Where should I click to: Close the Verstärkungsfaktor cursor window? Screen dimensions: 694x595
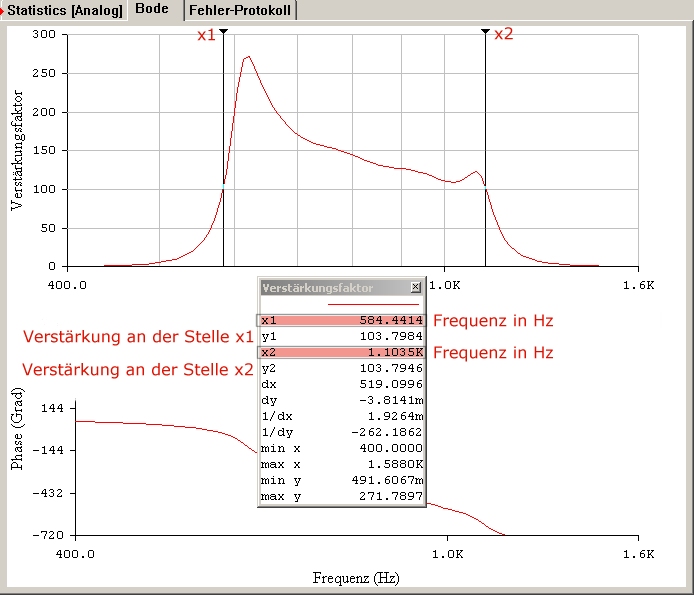pyautogui.click(x=416, y=288)
